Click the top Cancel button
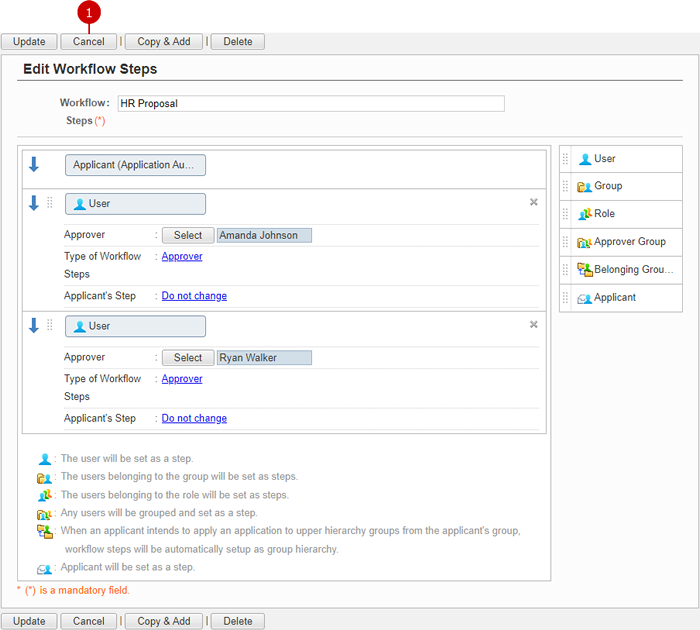The height and width of the screenshot is (630, 700). (x=88, y=42)
